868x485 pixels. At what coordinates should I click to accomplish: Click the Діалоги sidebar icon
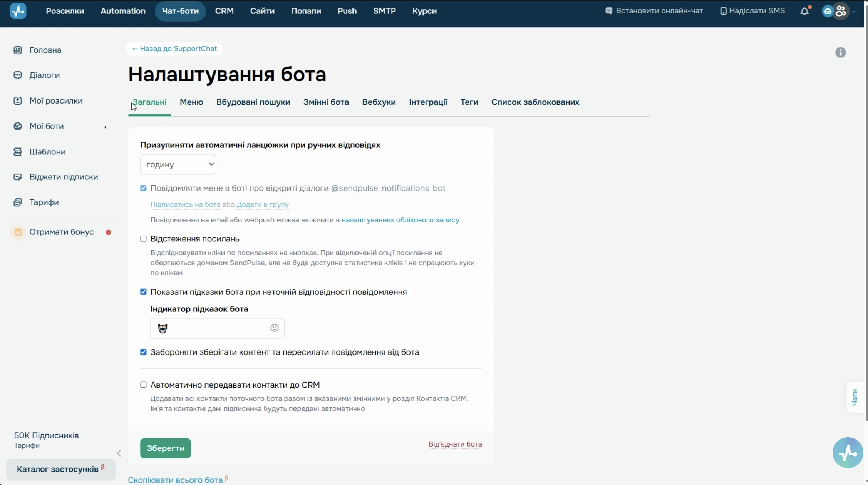[x=18, y=75]
